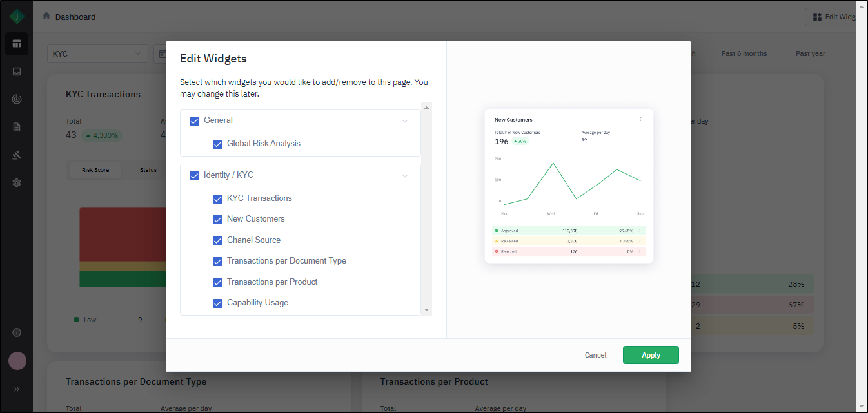Click the green diamond logo in sidebar
The width and height of the screenshot is (868, 413).
click(x=17, y=17)
